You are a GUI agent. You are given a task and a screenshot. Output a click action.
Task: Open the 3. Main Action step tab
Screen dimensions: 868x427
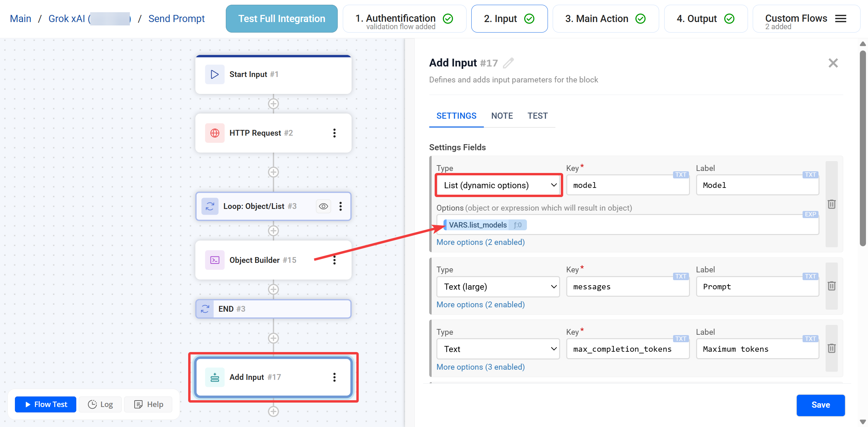pos(605,19)
